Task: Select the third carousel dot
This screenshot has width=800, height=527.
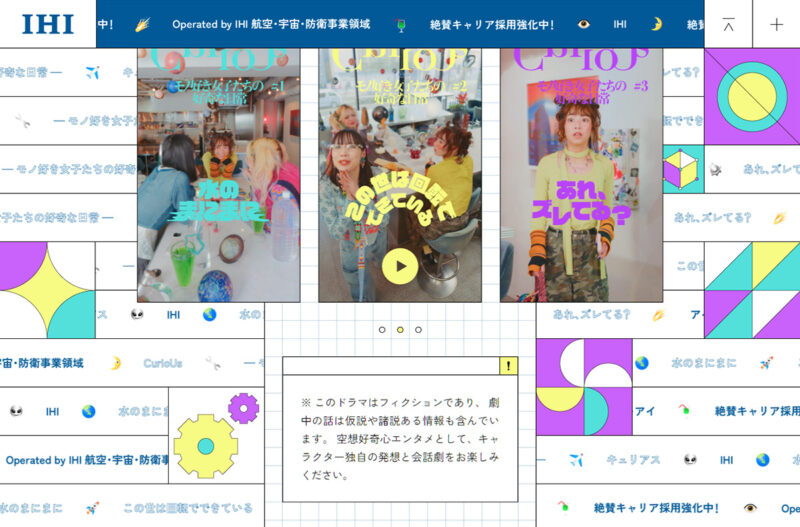Action: pyautogui.click(x=418, y=329)
